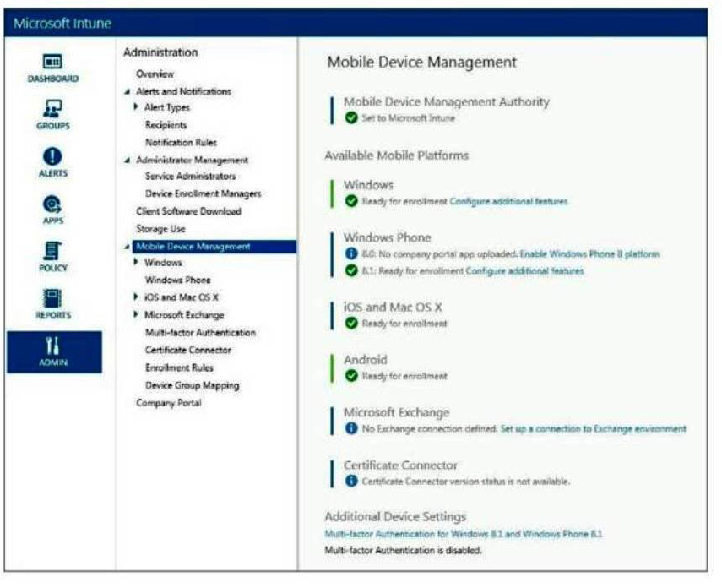The image size is (722, 588).
Task: Open the Policy workspace icon
Action: 52,251
